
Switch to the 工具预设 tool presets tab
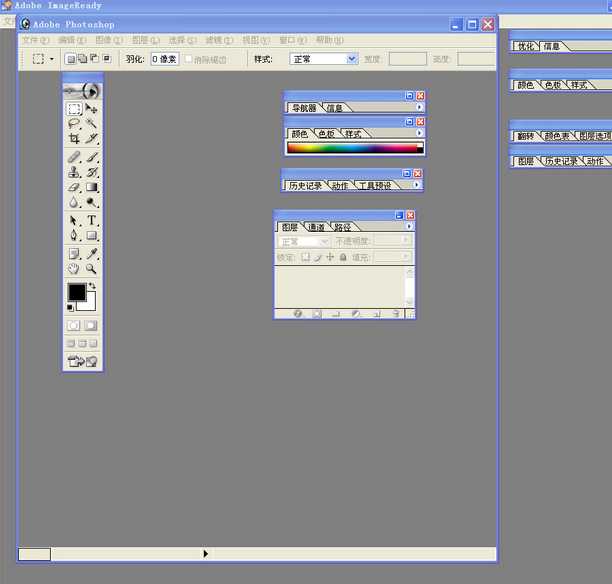click(x=375, y=186)
